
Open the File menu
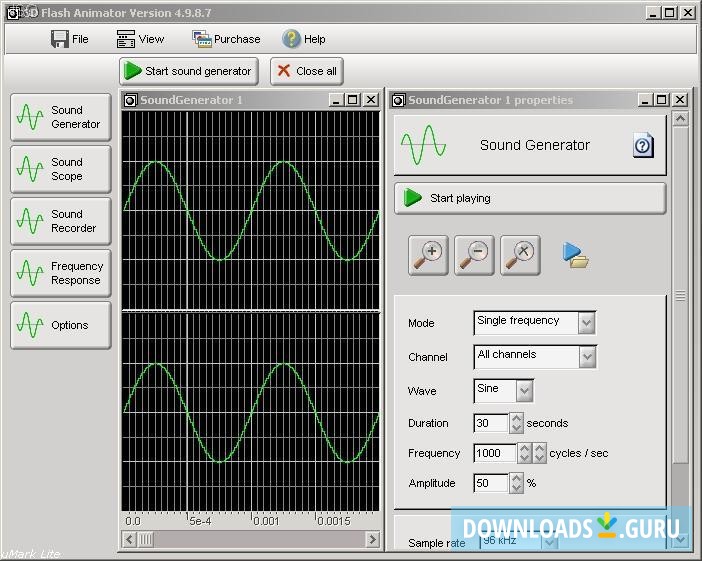pos(70,39)
